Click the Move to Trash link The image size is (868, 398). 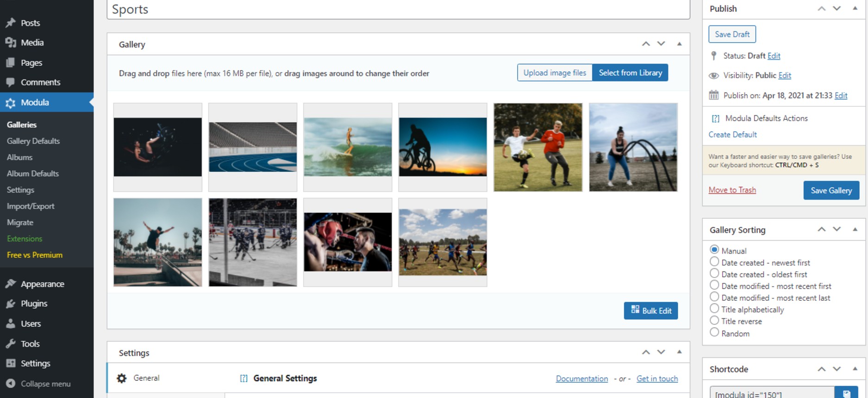(732, 190)
